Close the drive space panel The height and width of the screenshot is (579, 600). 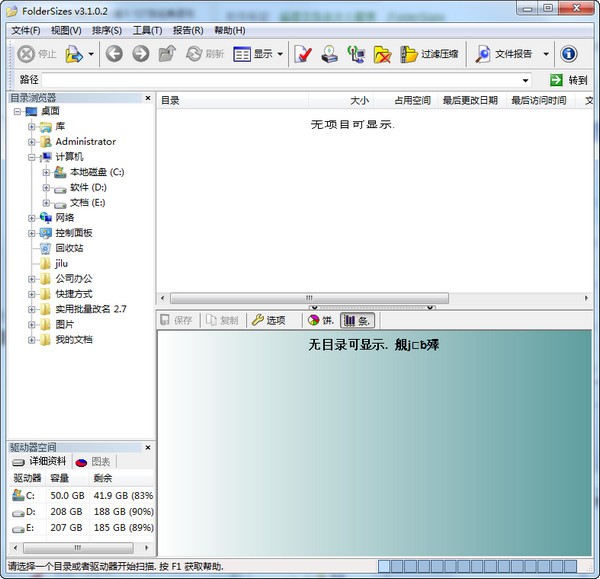[148, 447]
